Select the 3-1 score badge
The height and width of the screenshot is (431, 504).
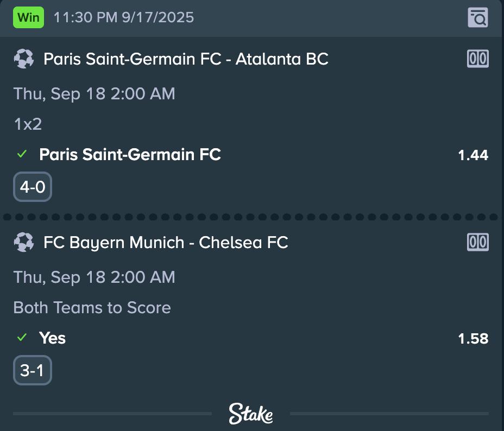point(33,370)
